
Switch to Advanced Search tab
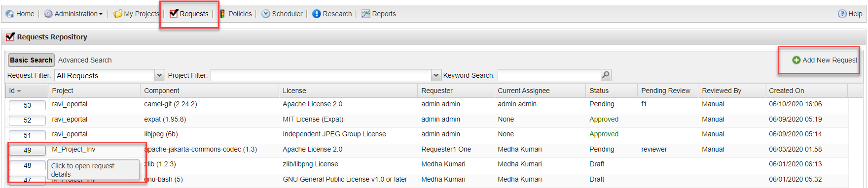point(85,60)
